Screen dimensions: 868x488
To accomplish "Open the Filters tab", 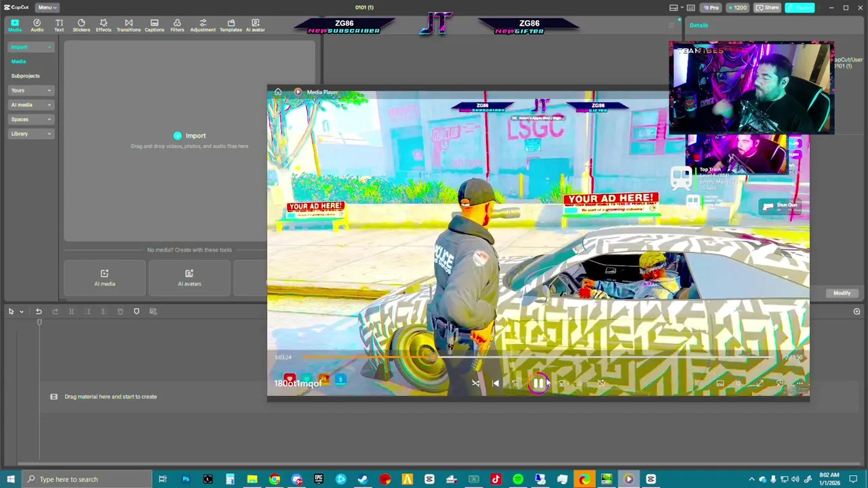I will click(x=177, y=25).
